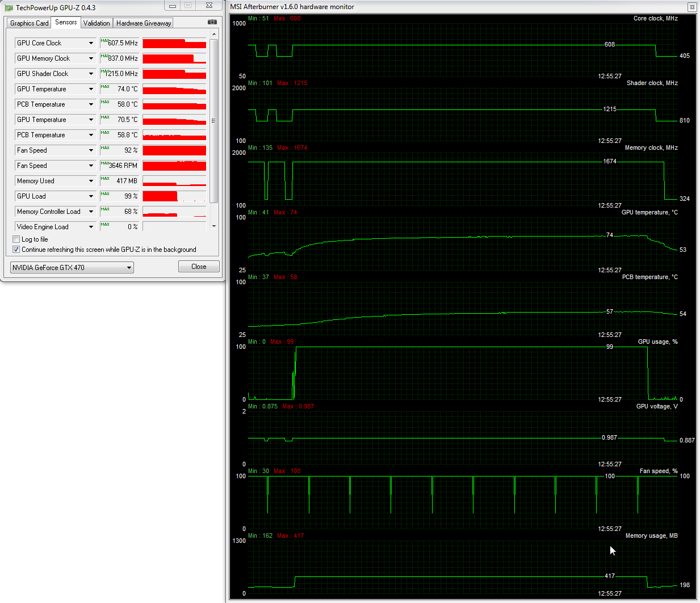Enable the Log to file checkbox
The image size is (700, 603).
click(16, 239)
